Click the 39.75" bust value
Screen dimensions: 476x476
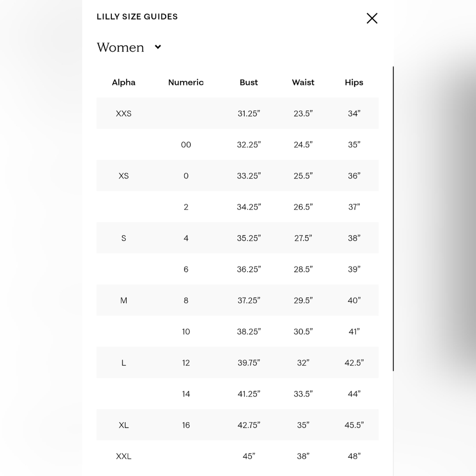248,363
